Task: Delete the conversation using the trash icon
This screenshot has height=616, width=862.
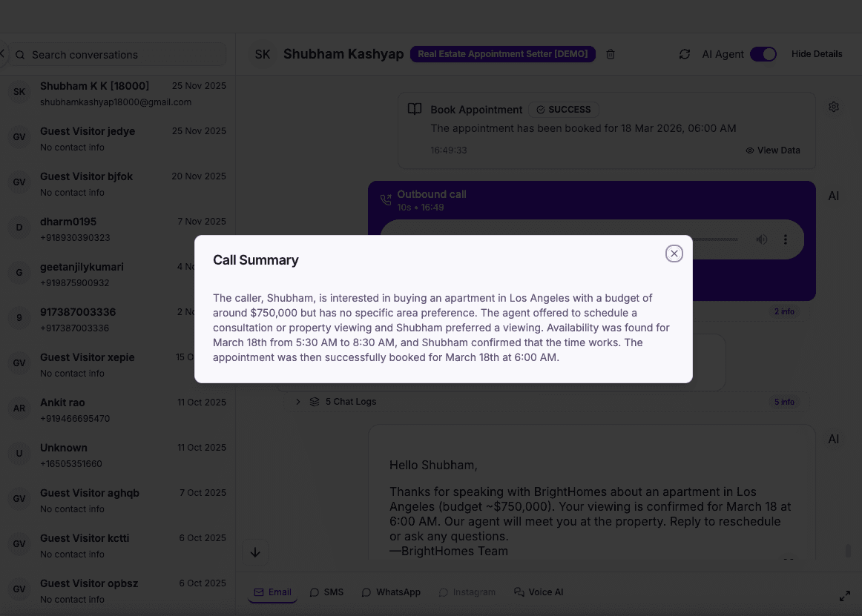Action: 610,54
